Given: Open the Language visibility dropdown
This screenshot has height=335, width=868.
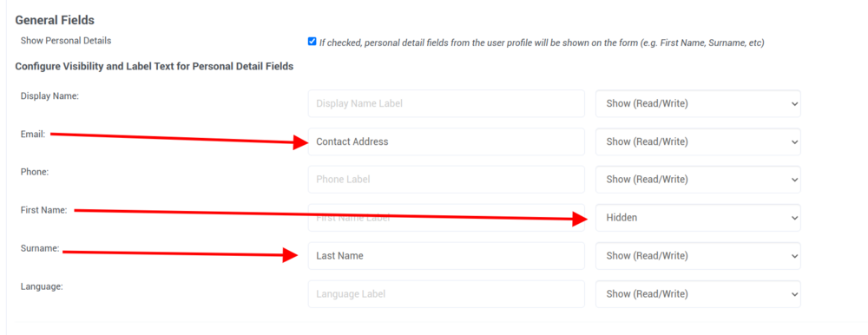Looking at the screenshot, I should (698, 294).
